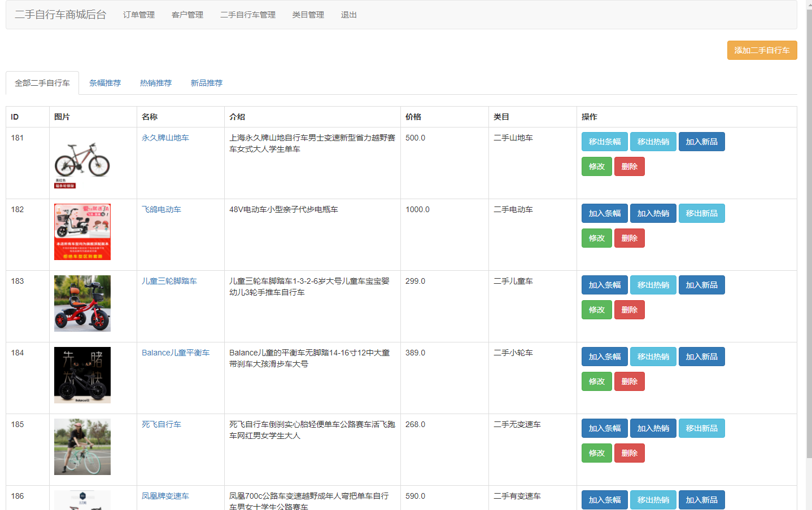Open the 死飞自行车 product link
Viewport: 812px width, 510px height.
pyautogui.click(x=161, y=424)
